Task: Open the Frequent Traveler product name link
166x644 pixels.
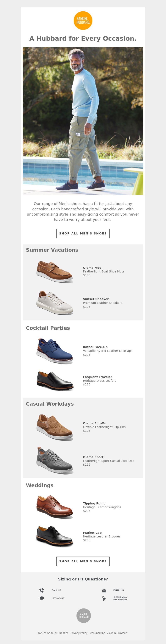Action: pyautogui.click(x=97, y=377)
